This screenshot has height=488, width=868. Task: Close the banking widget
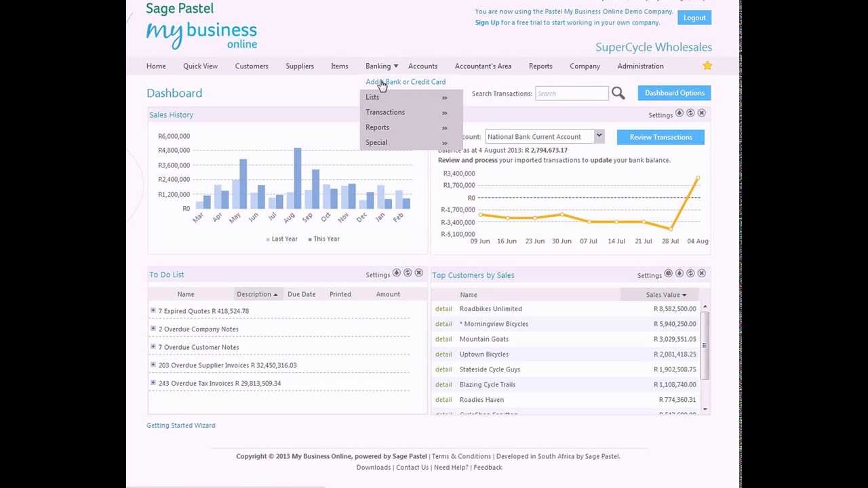(702, 113)
